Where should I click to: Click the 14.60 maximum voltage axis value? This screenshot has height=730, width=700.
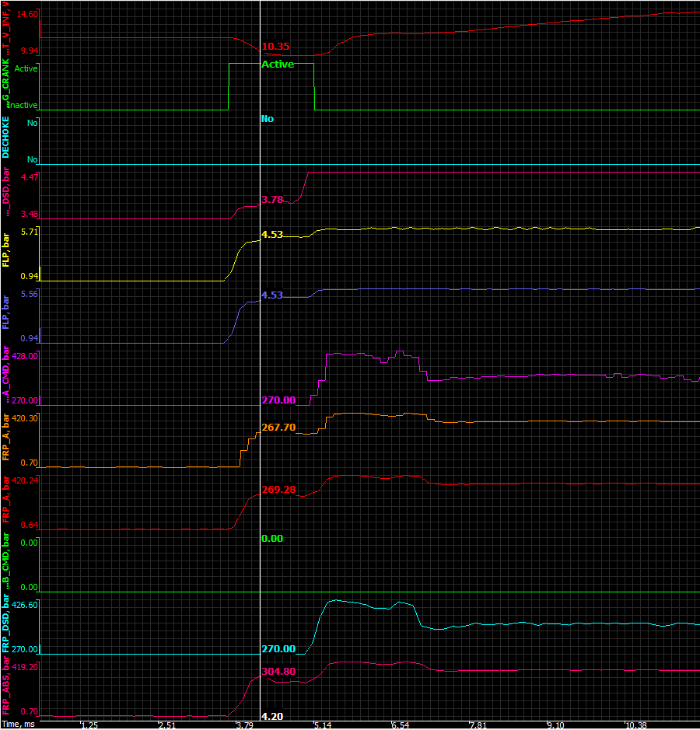[x=28, y=14]
